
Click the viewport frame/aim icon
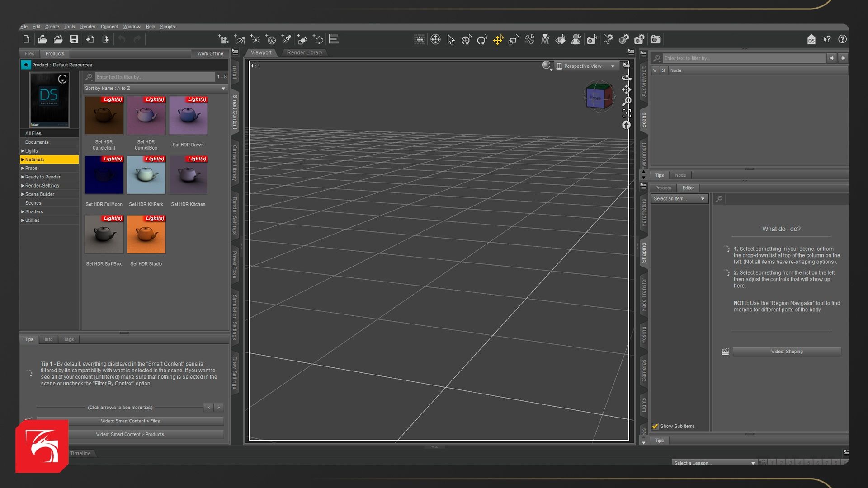(626, 113)
